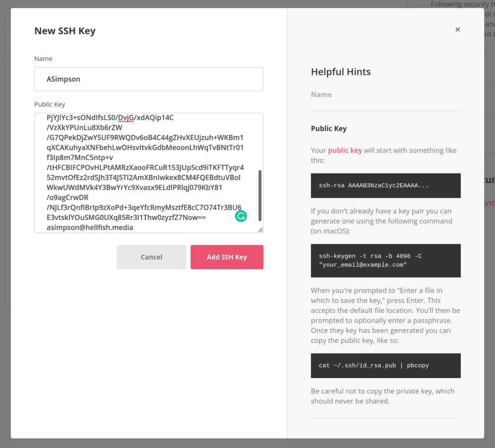495x448 pixels.
Task: Click the greyed Name heading in Helpful Hints
Action: 321,95
